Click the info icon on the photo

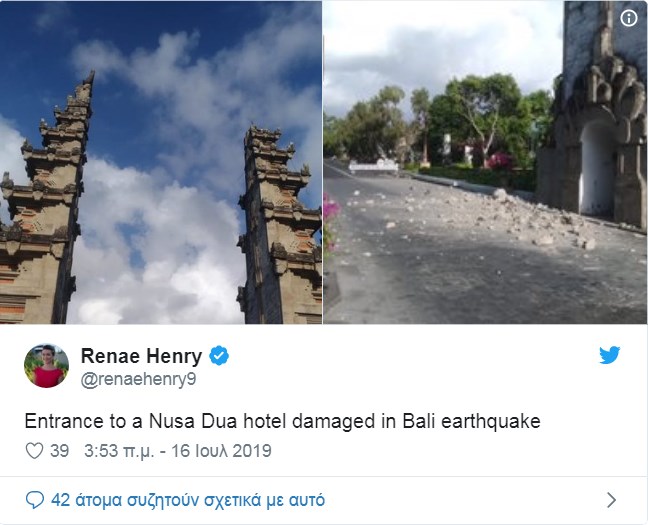(629, 18)
